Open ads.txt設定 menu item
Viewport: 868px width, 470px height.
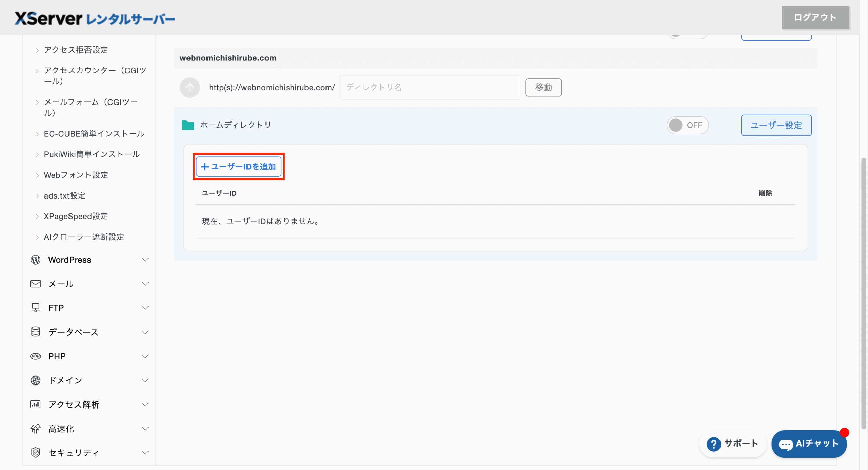pos(65,196)
